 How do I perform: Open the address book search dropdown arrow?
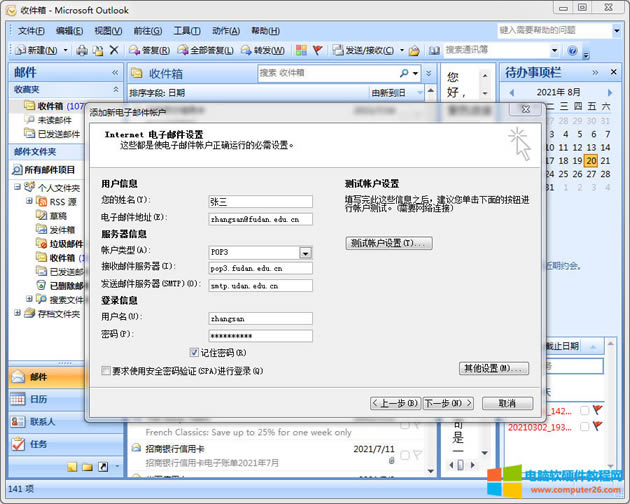(554, 51)
